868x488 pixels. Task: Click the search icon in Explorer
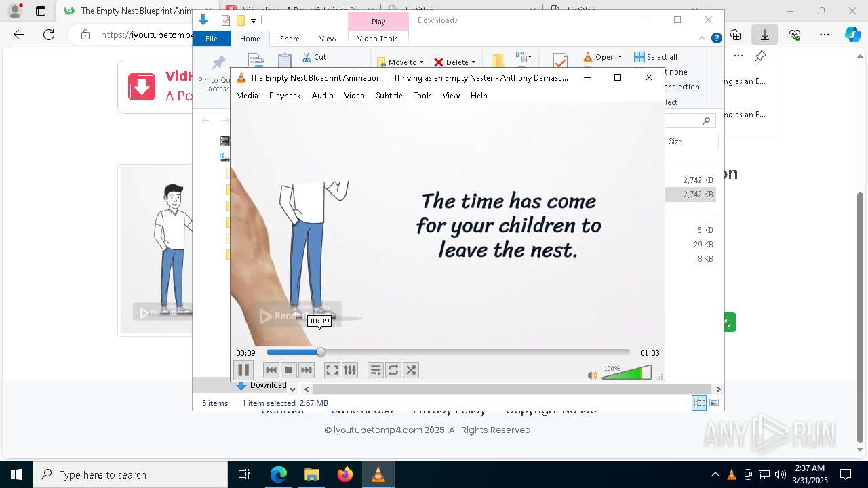(x=706, y=121)
